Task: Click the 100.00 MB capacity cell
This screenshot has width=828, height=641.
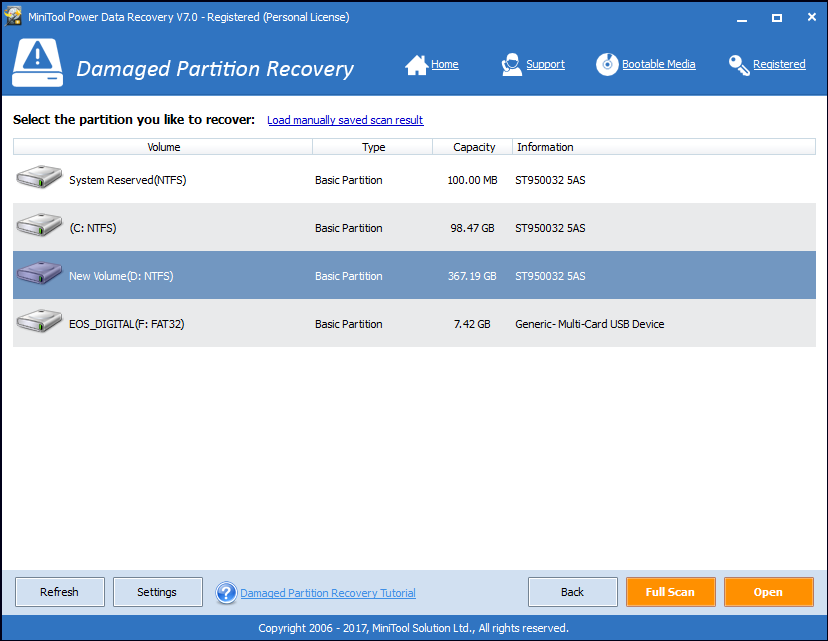Action: [472, 180]
